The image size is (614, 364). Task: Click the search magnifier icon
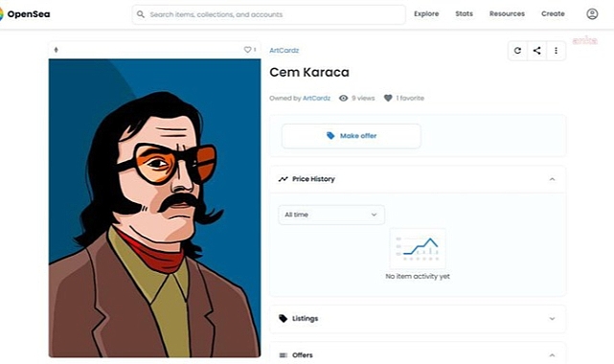(141, 14)
